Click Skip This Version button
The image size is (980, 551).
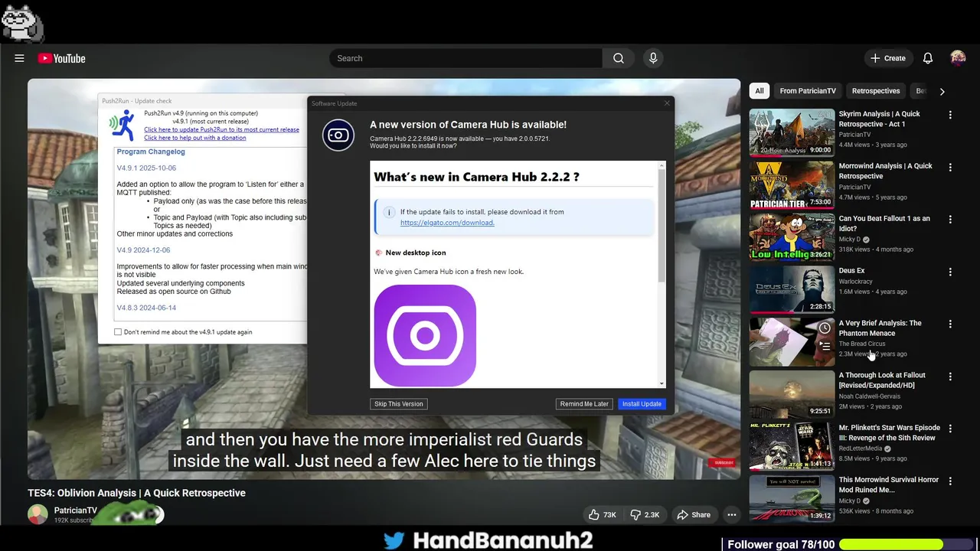tap(399, 404)
